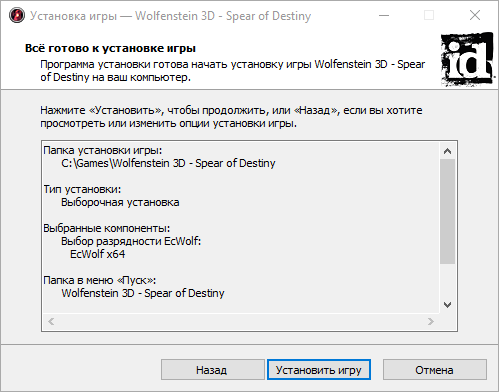Click the vertical scrollbar track below the thumb
Viewport: 499px width, 392px height.
point(447,280)
